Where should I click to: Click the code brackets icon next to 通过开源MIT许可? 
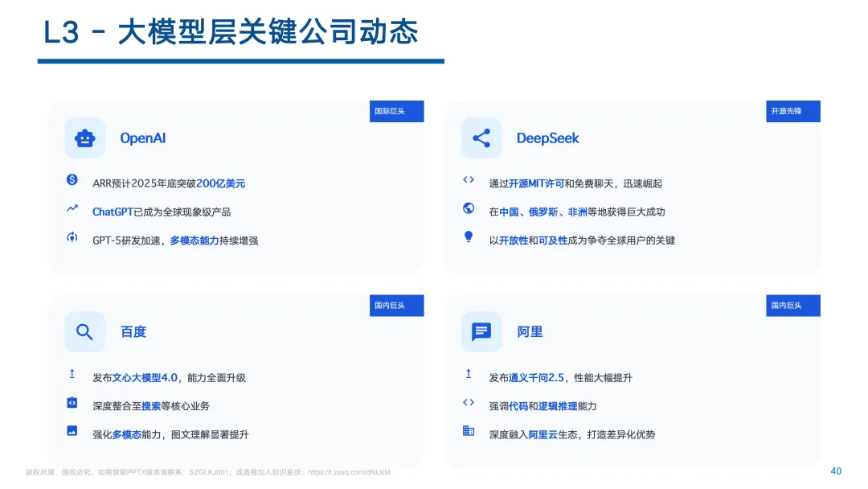[x=469, y=179]
